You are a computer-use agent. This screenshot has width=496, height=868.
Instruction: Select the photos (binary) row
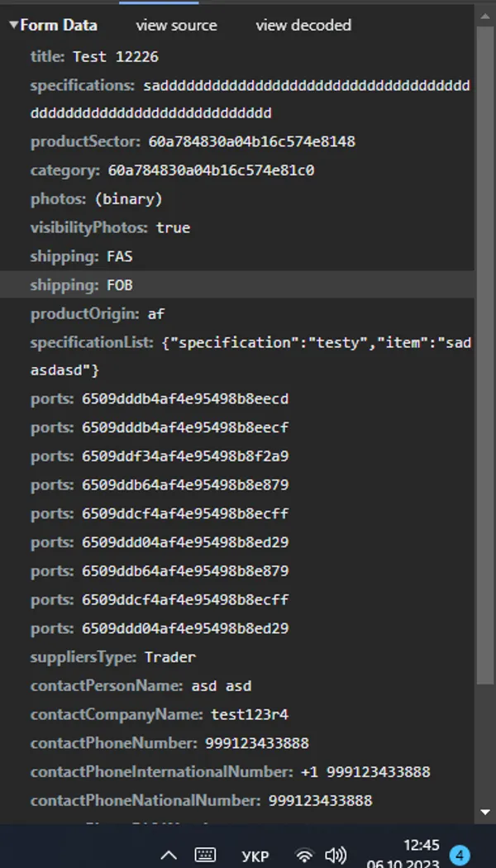pyautogui.click(x=237, y=198)
